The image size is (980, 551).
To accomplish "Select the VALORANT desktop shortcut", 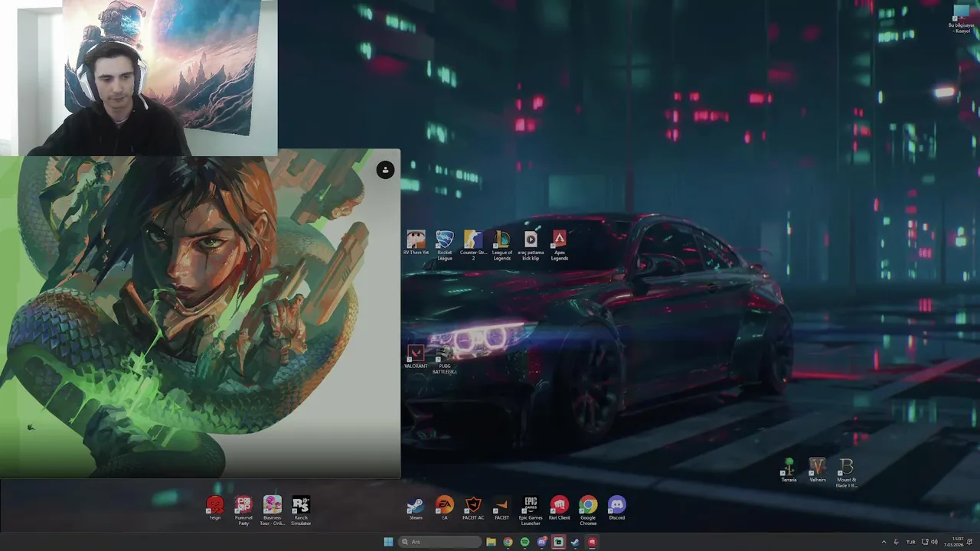I will coord(416,357).
